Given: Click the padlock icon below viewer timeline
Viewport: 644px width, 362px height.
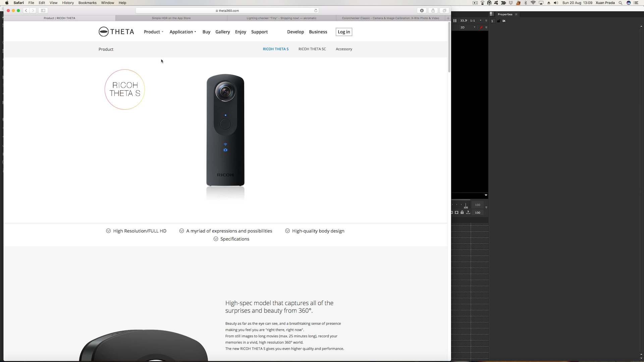Looking at the screenshot, I should [462, 213].
